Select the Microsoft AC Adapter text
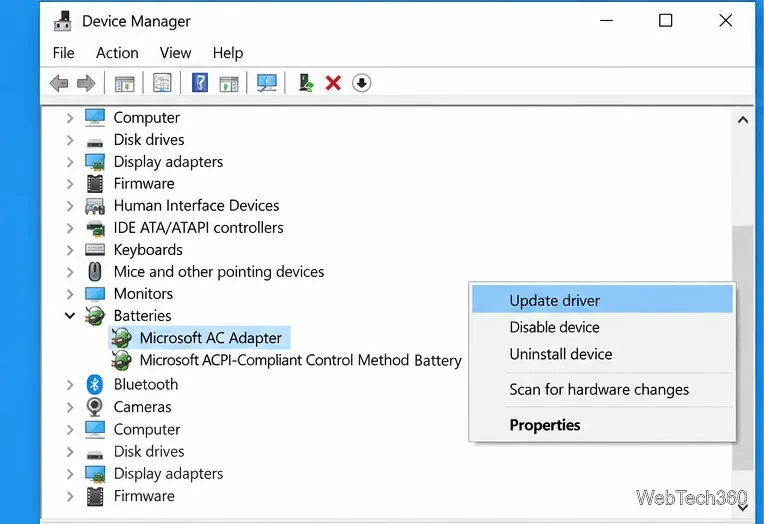Viewport: 764px width, 524px height. 210,338
